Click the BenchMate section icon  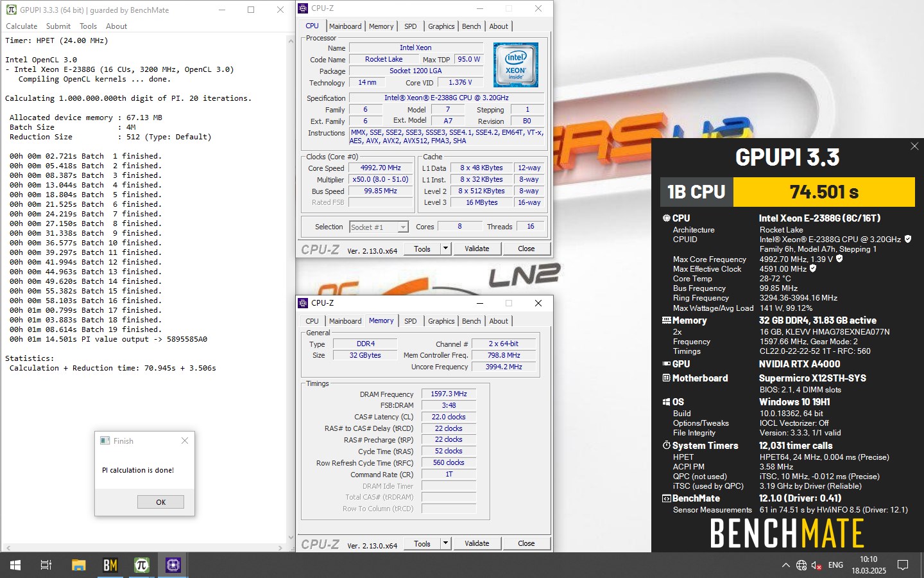666,498
